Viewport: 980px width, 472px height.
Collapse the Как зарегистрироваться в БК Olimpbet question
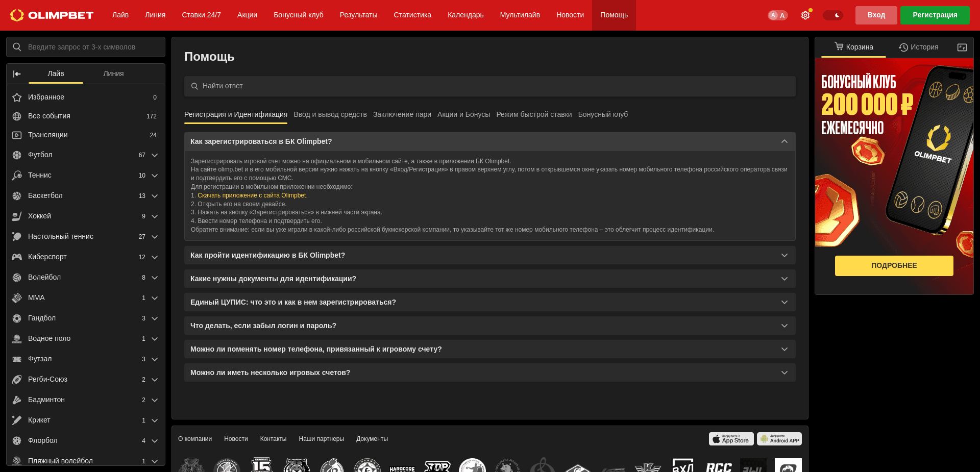(489, 141)
